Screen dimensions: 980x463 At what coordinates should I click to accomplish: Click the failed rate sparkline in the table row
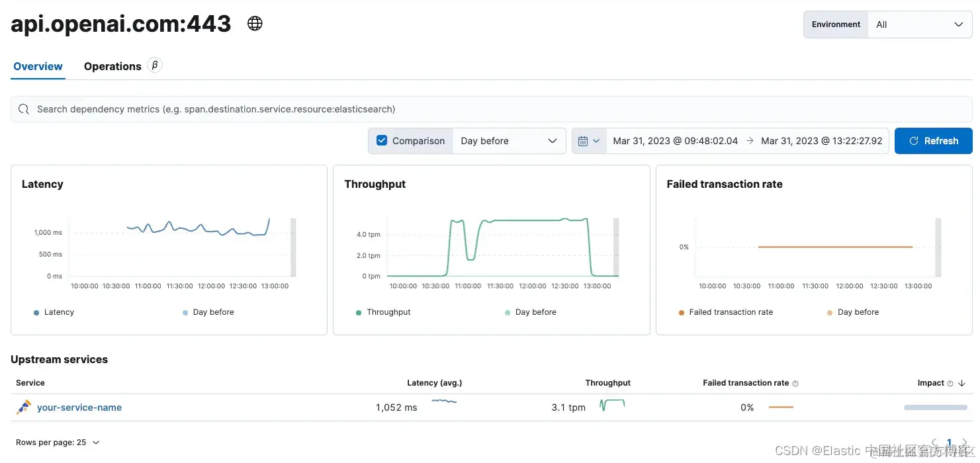click(781, 407)
